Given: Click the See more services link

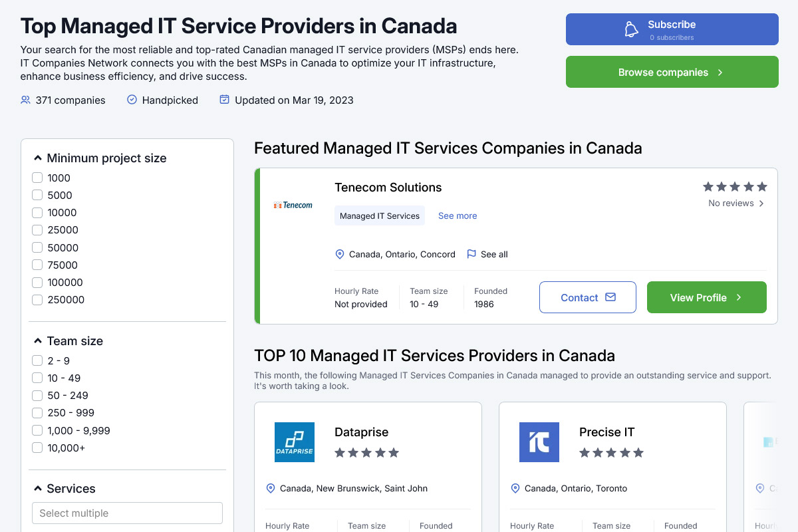Looking at the screenshot, I should click(458, 215).
